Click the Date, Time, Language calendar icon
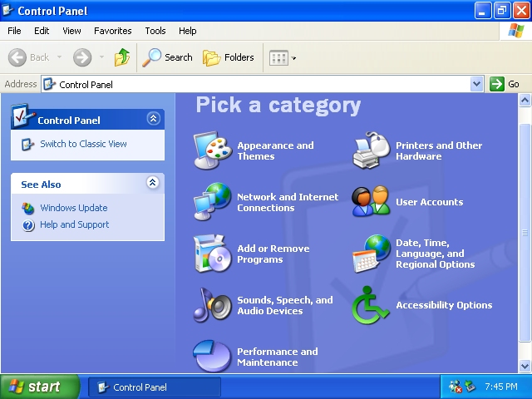Image resolution: width=532 pixels, height=399 pixels. tap(372, 254)
